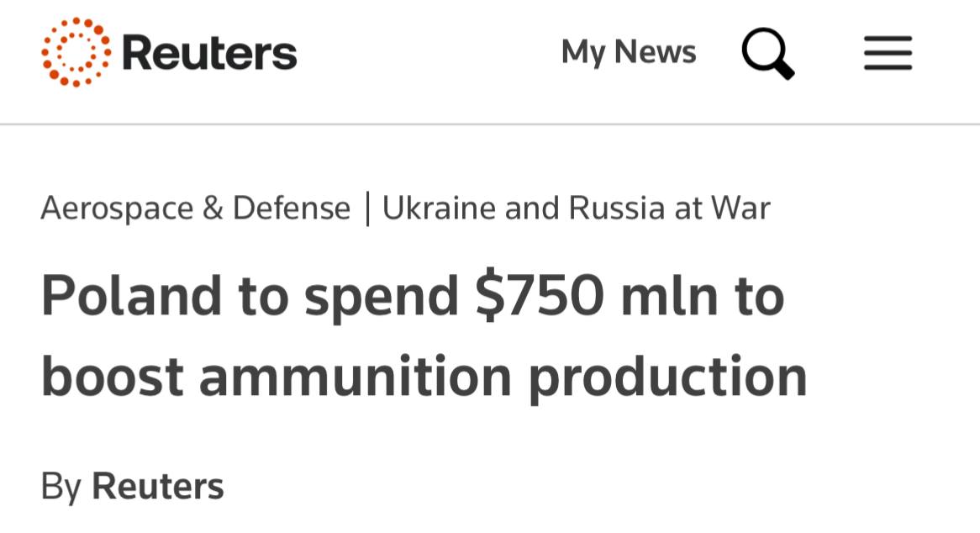Click the Reuters wordmark in the header
Image resolution: width=980 pixels, height=533 pixels.
[209, 53]
